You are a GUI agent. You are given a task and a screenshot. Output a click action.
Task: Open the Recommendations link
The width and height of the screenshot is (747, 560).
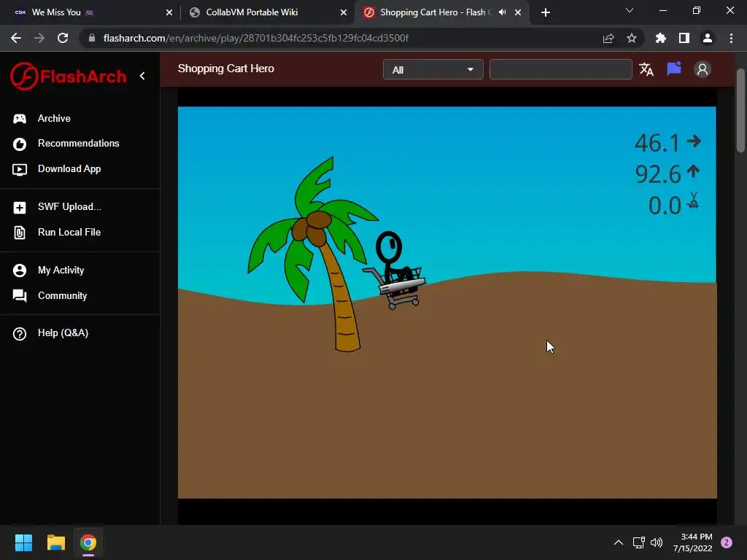tap(79, 144)
